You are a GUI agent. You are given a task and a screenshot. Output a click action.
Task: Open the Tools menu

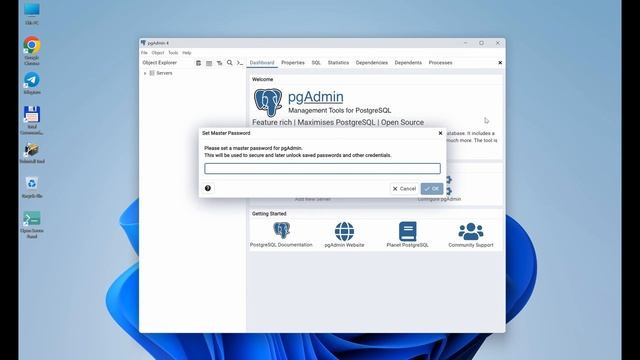(x=173, y=53)
